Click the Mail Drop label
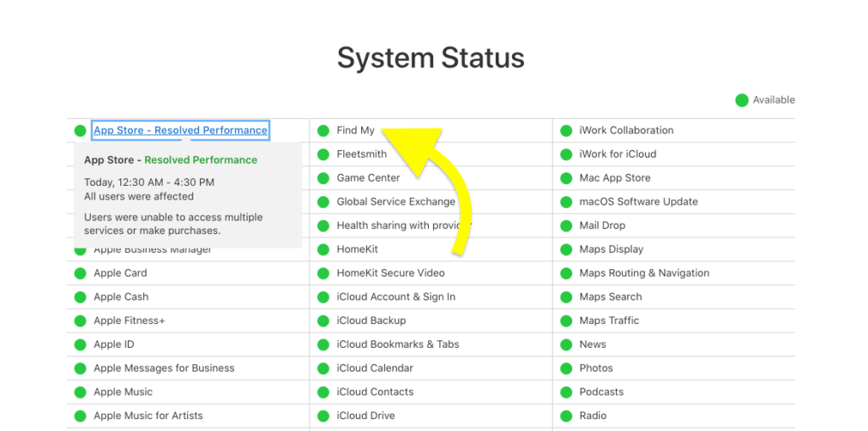This screenshot has width=868, height=431. 603,226
